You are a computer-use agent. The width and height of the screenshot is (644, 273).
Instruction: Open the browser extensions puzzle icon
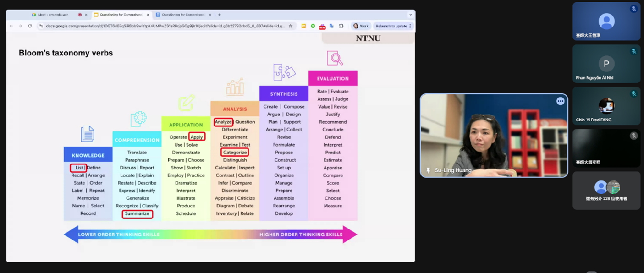pyautogui.click(x=341, y=26)
